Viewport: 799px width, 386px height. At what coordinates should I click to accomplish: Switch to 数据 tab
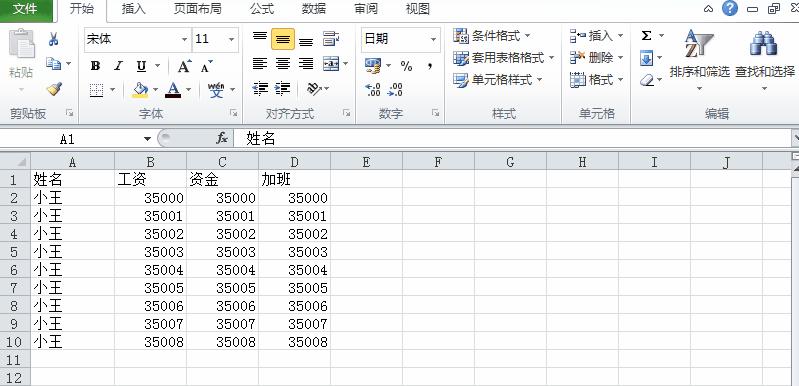coord(314,9)
